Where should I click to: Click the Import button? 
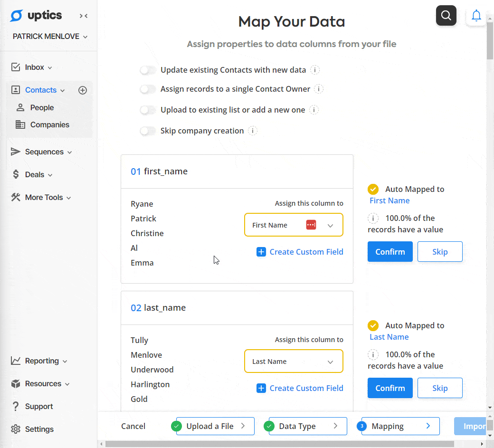click(x=470, y=426)
